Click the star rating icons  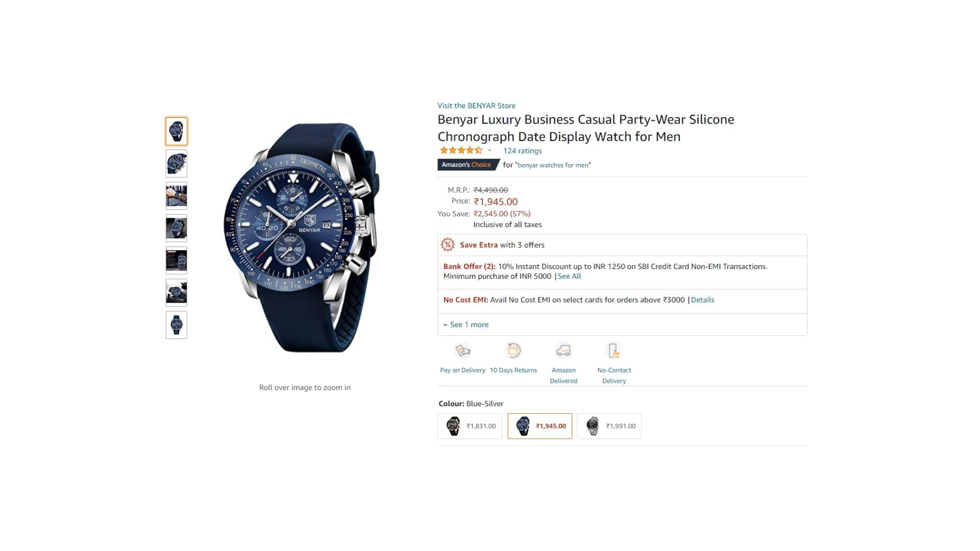coord(461,151)
